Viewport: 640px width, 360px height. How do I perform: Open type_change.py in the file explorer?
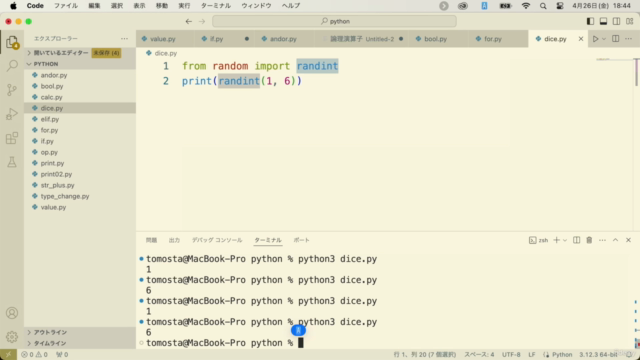(x=80, y=196)
